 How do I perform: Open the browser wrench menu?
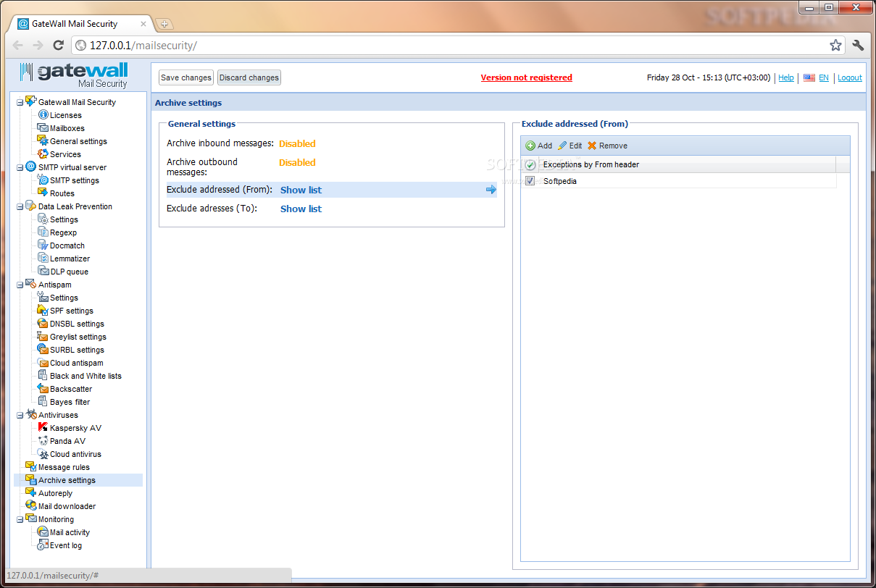859,45
